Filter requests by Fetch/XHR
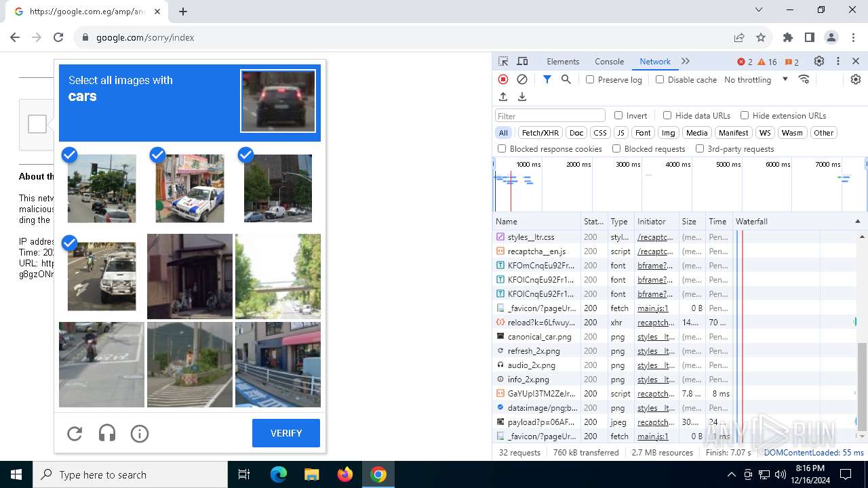The width and height of the screenshot is (868, 488). coord(540,133)
